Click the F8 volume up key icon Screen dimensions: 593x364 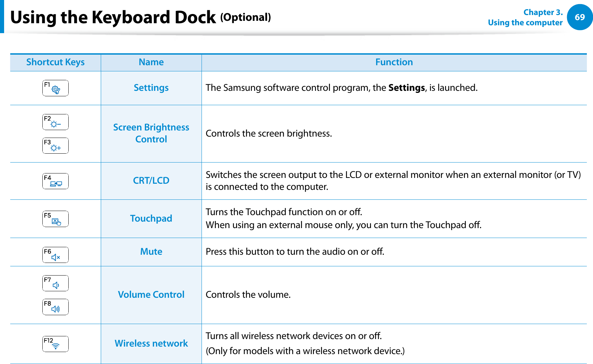tap(55, 307)
